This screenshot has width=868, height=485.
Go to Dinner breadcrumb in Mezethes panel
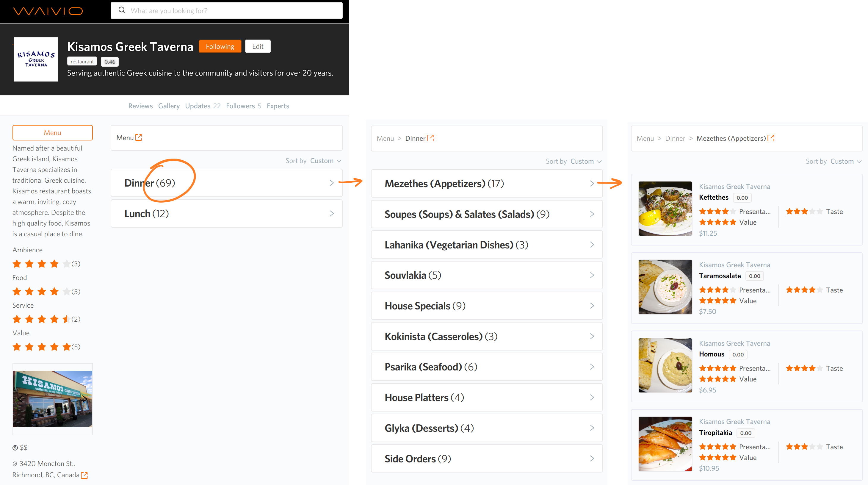pyautogui.click(x=675, y=138)
